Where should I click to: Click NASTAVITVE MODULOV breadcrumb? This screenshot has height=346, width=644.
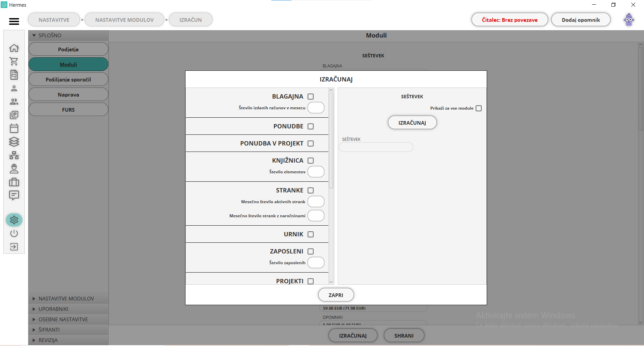(124, 20)
